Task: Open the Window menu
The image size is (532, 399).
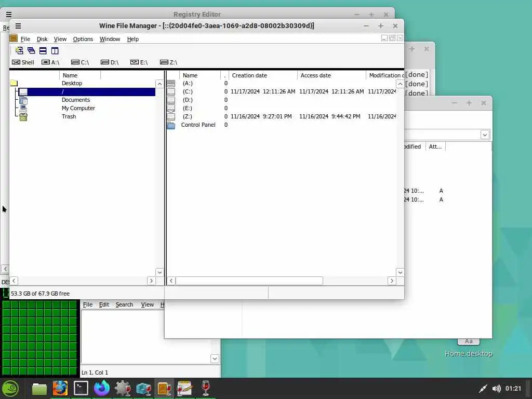Action: tap(110, 39)
